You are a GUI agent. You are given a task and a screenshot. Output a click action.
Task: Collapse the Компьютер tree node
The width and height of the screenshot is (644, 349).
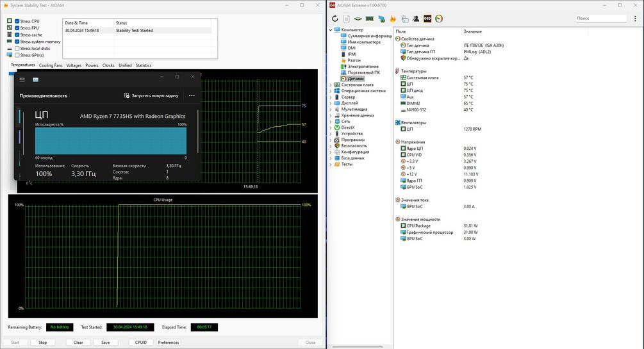(x=331, y=29)
